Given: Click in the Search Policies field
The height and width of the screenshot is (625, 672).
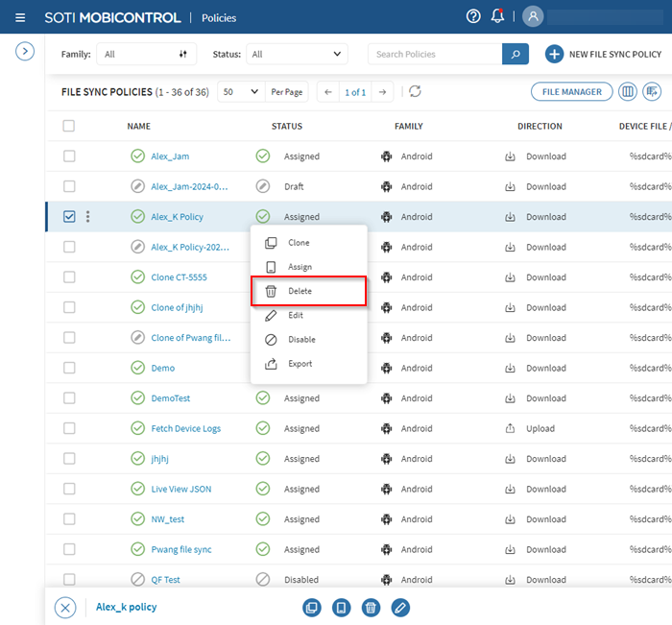Looking at the screenshot, I should click(x=434, y=55).
